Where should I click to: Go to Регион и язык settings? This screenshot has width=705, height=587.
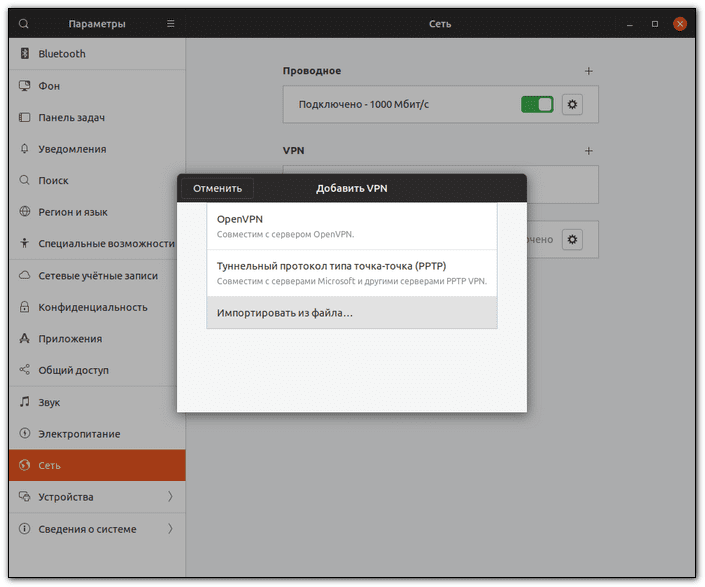pos(73,212)
